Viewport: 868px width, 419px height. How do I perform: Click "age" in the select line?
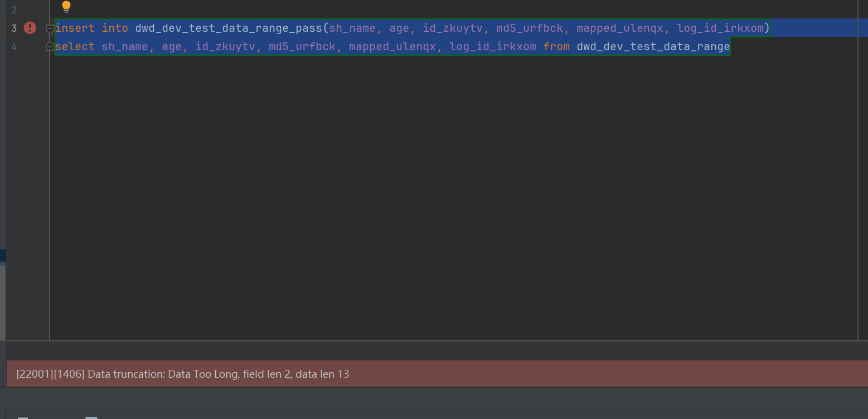coord(172,46)
